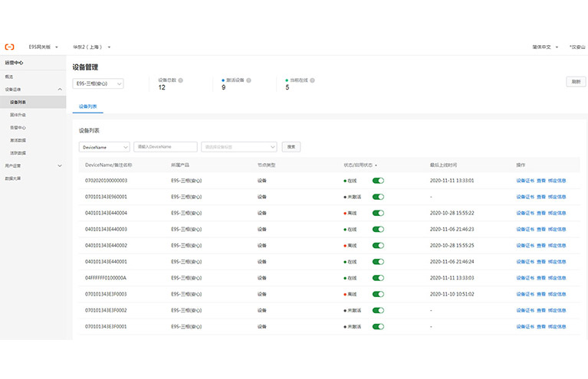Open the user account name in top bar
This screenshot has width=588, height=379.
[577, 47]
